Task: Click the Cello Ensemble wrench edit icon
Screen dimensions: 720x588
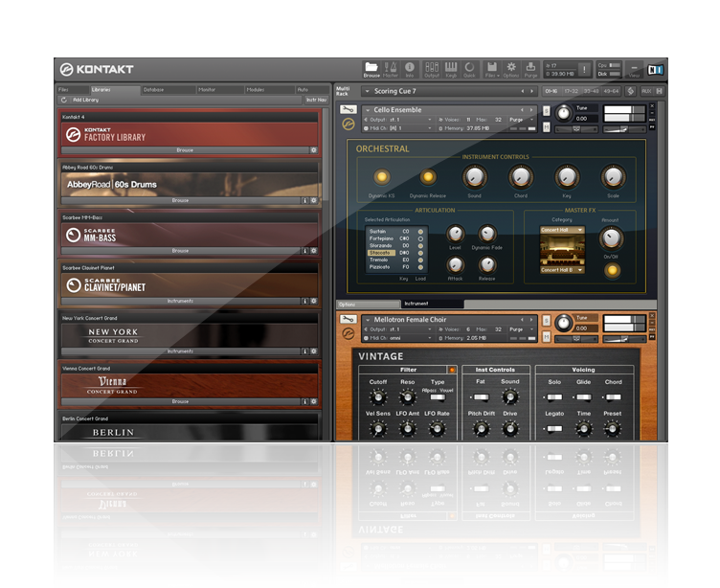Action: click(x=349, y=110)
